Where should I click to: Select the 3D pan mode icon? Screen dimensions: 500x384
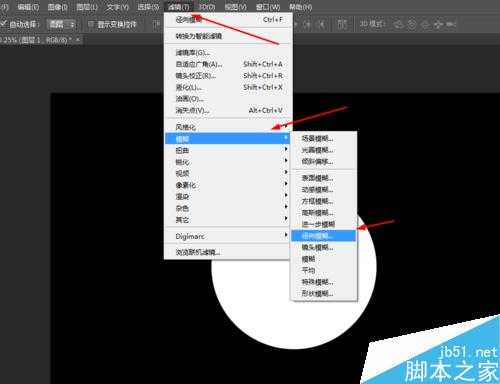click(x=425, y=24)
